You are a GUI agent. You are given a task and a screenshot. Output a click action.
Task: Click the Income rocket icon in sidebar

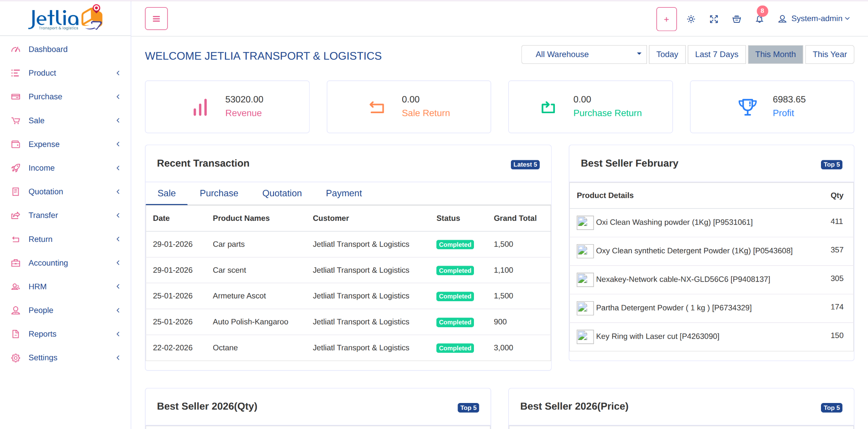click(x=16, y=167)
